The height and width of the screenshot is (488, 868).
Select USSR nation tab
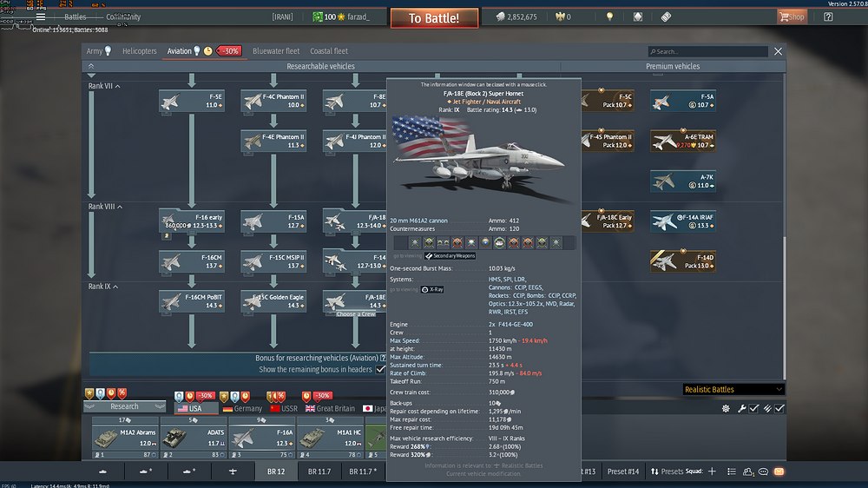[284, 408]
